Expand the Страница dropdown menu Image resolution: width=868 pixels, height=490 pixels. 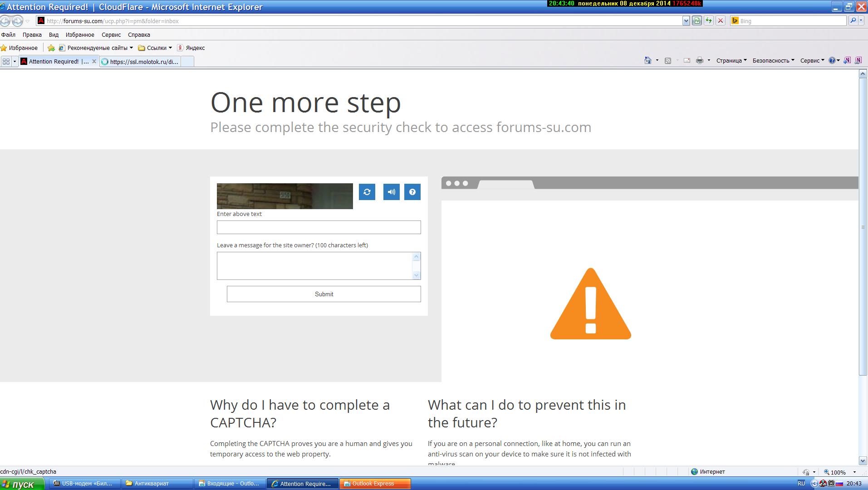(731, 60)
